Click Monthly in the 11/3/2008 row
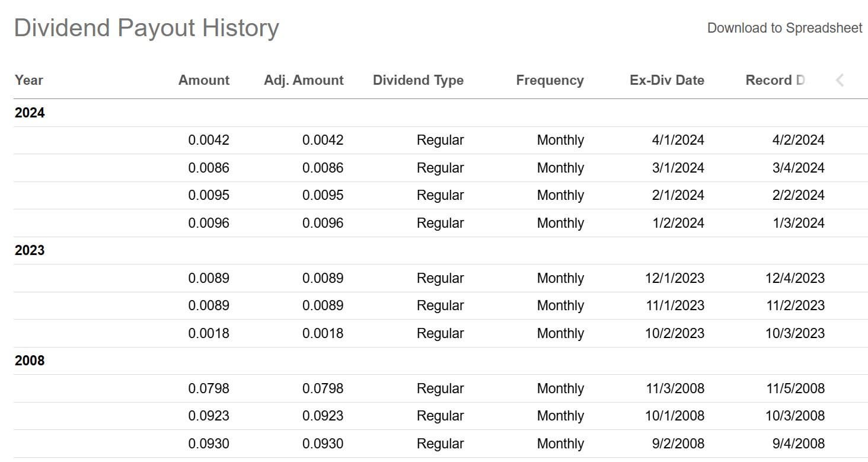 click(x=560, y=388)
